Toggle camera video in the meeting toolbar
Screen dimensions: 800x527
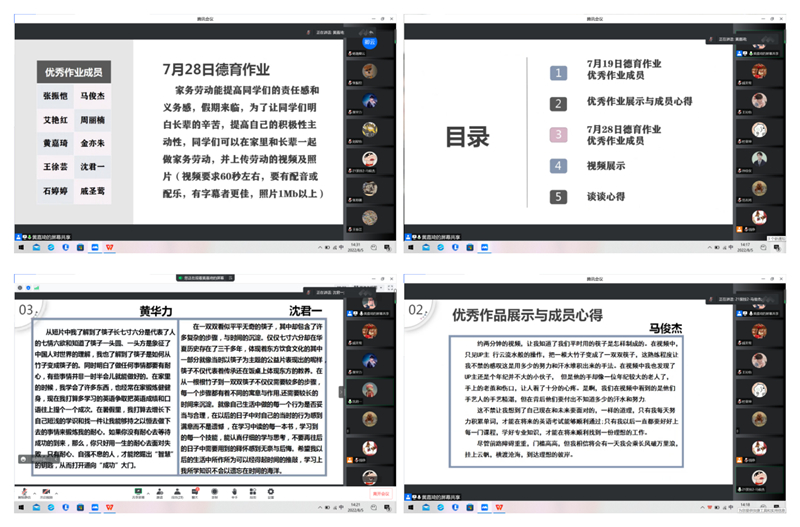click(46, 493)
